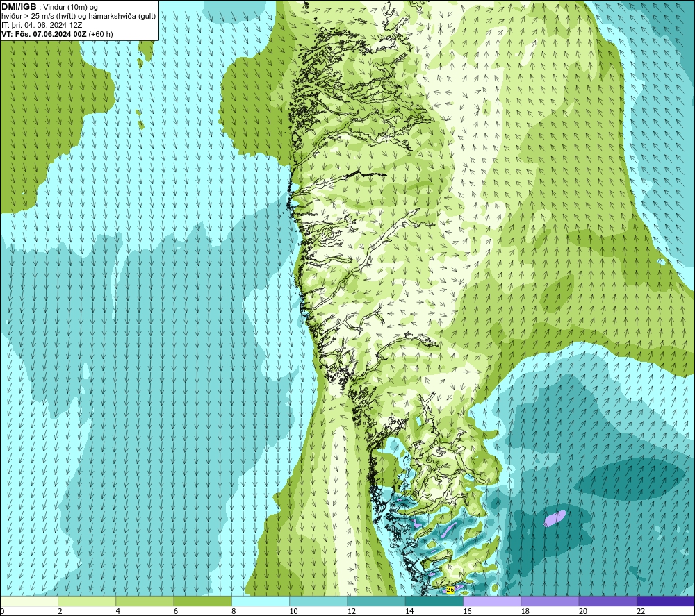The width and height of the screenshot is (695, 616).
Task: Click scale label '10' on the color bar
Action: [x=293, y=612]
